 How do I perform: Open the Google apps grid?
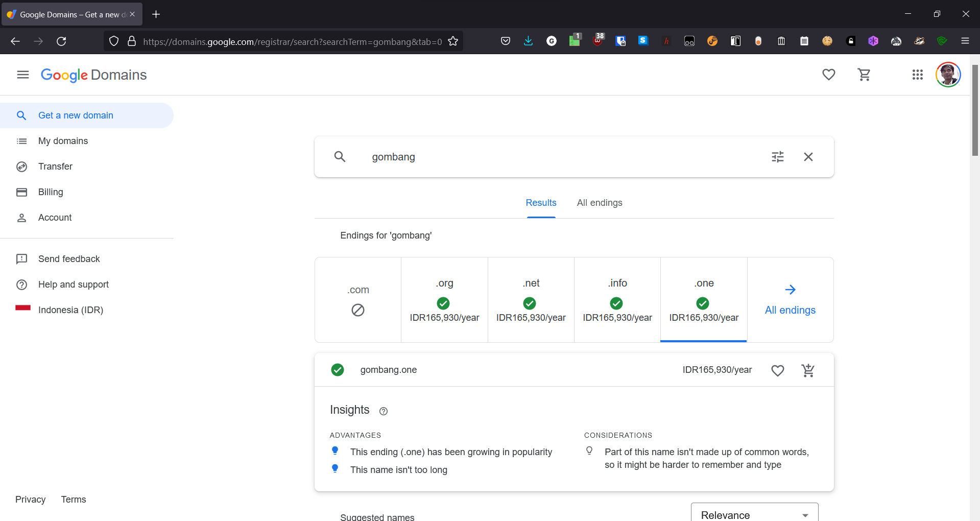click(918, 75)
